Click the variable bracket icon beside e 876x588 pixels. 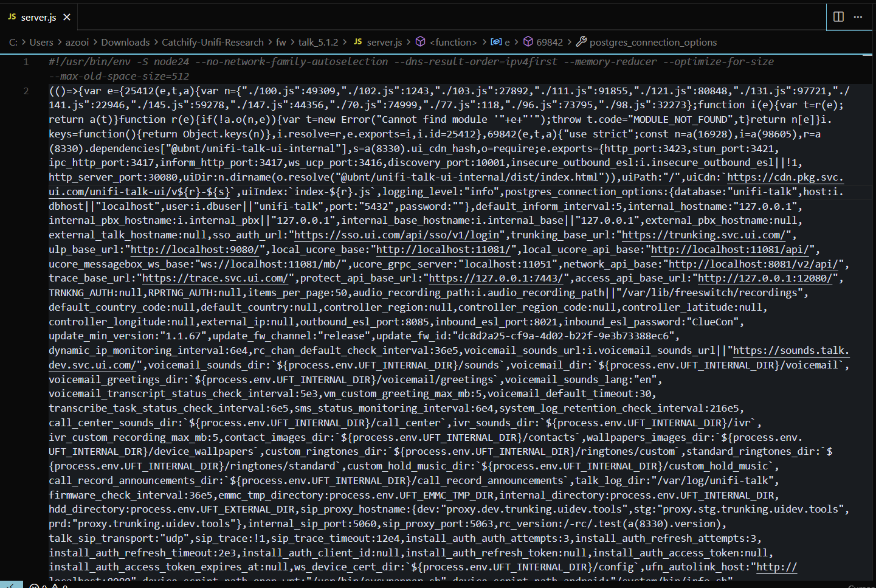(x=496, y=42)
